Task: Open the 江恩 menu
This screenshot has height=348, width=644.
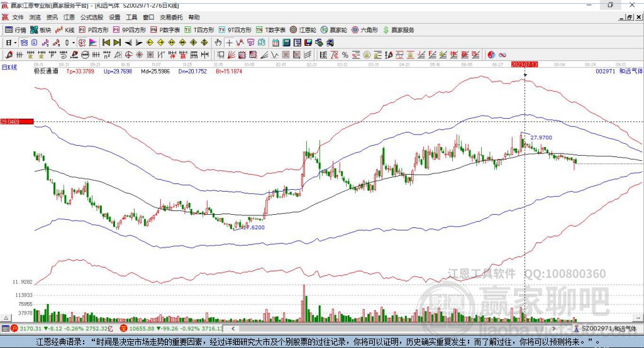Action: point(69,17)
